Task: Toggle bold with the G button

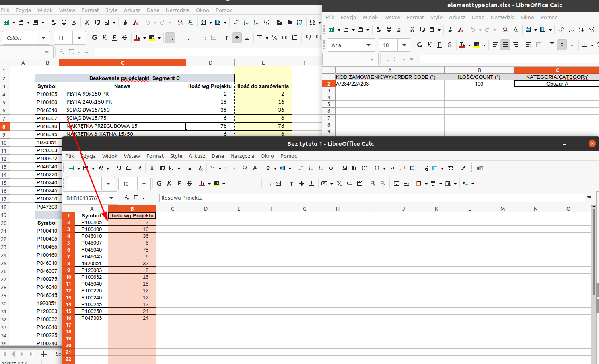Action: (159, 183)
